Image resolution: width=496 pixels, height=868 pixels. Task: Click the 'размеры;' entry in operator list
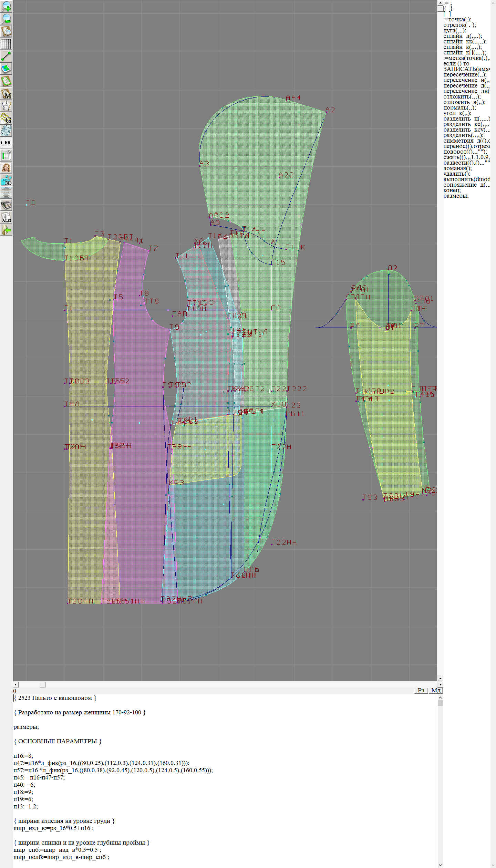click(456, 196)
